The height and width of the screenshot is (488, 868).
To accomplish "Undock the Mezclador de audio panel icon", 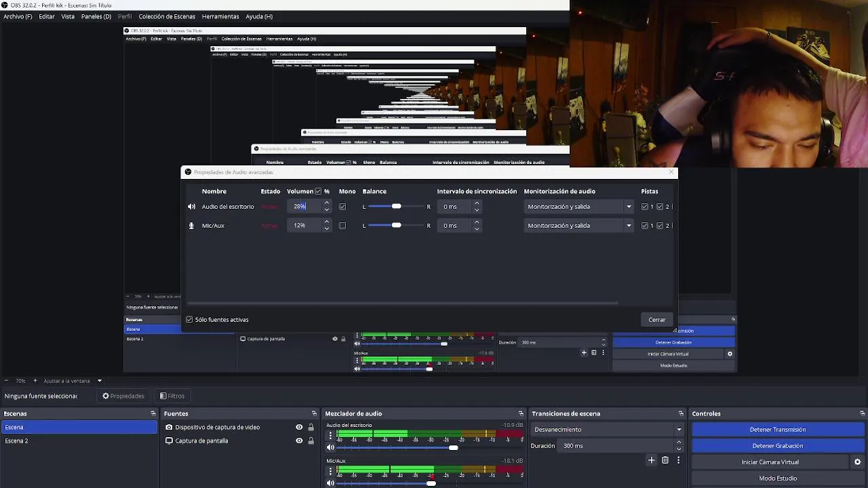I will [x=521, y=413].
